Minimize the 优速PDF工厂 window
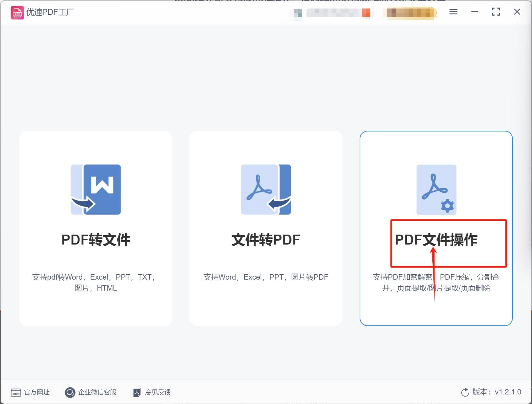532x404 pixels. pyautogui.click(x=475, y=12)
